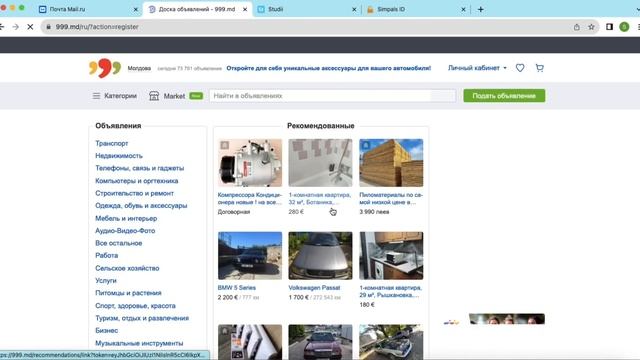Screen dimensions: 640x360
Task: Close the Simpals ID tab
Action: pyautogui.click(x=463, y=9)
